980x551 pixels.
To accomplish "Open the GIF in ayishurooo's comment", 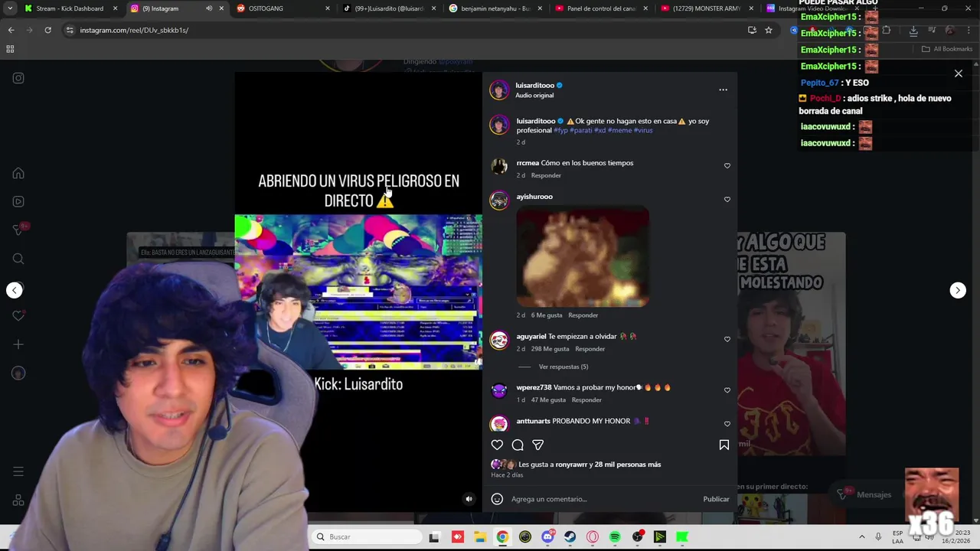I will click(583, 256).
